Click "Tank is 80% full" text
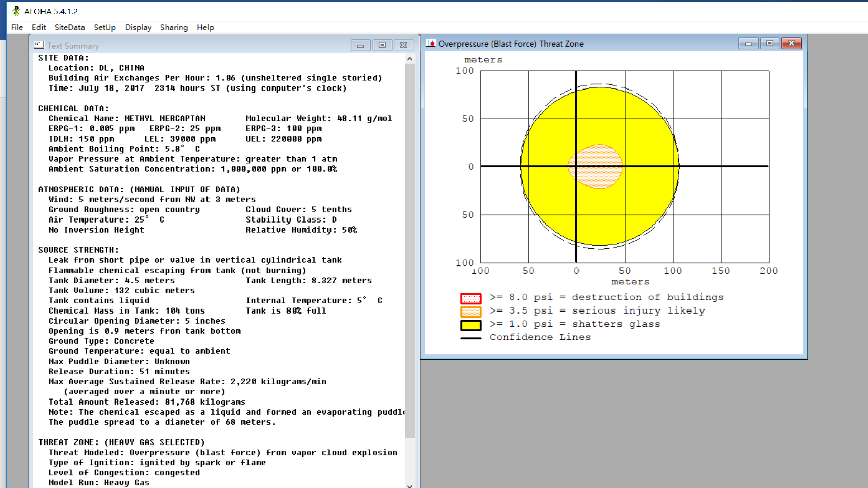The image size is (868, 488). point(286,310)
